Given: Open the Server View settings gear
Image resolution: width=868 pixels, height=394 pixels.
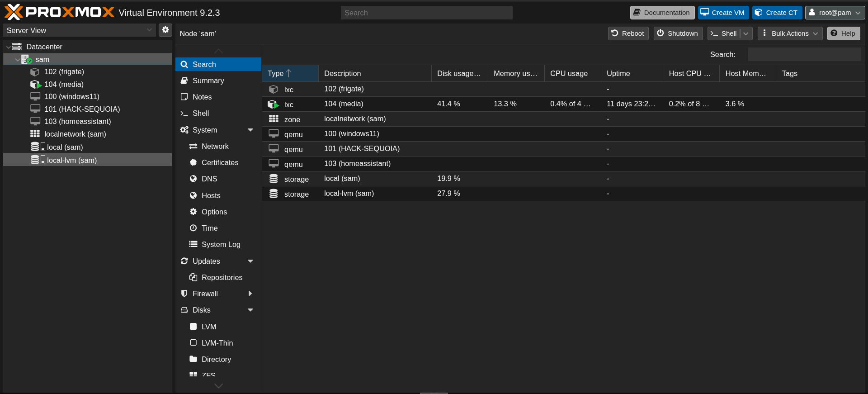Looking at the screenshot, I should (165, 30).
